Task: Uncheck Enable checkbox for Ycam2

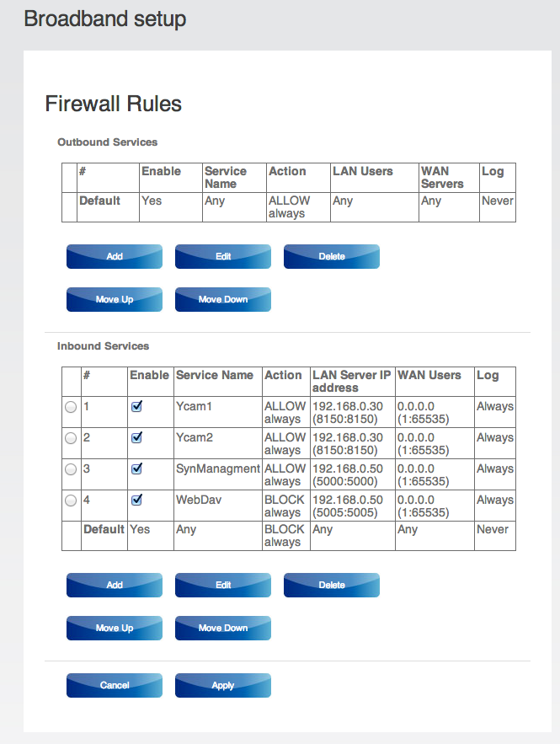Action: point(136,437)
